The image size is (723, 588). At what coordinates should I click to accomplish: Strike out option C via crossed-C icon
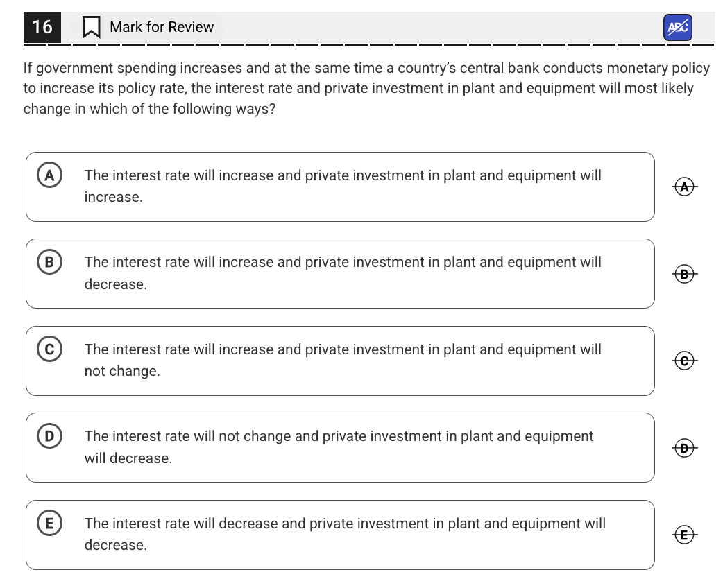pos(685,361)
